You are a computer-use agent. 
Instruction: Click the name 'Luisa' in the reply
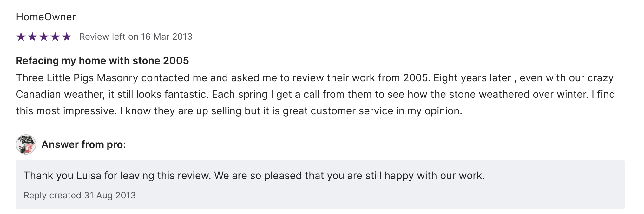tap(89, 176)
